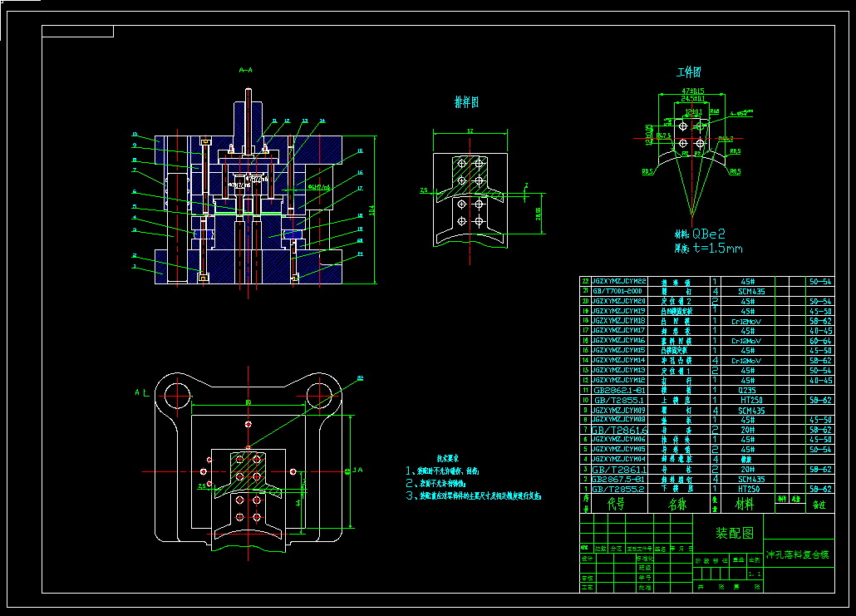The width and height of the screenshot is (856, 616).
Task: Select the QBe2 material annotation
Action: pos(709,234)
